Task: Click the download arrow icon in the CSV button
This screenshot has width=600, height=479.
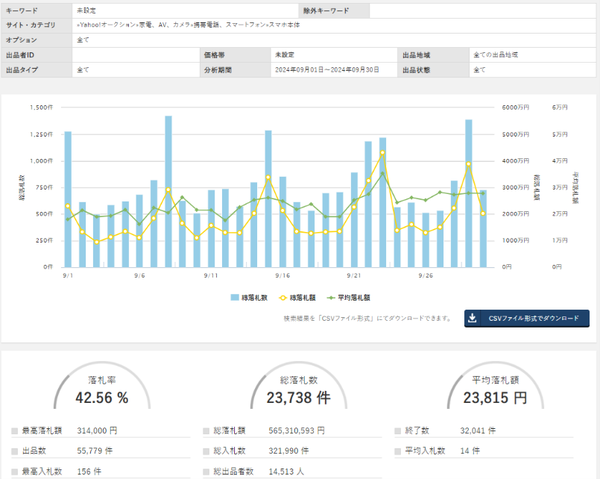Action: [473, 318]
